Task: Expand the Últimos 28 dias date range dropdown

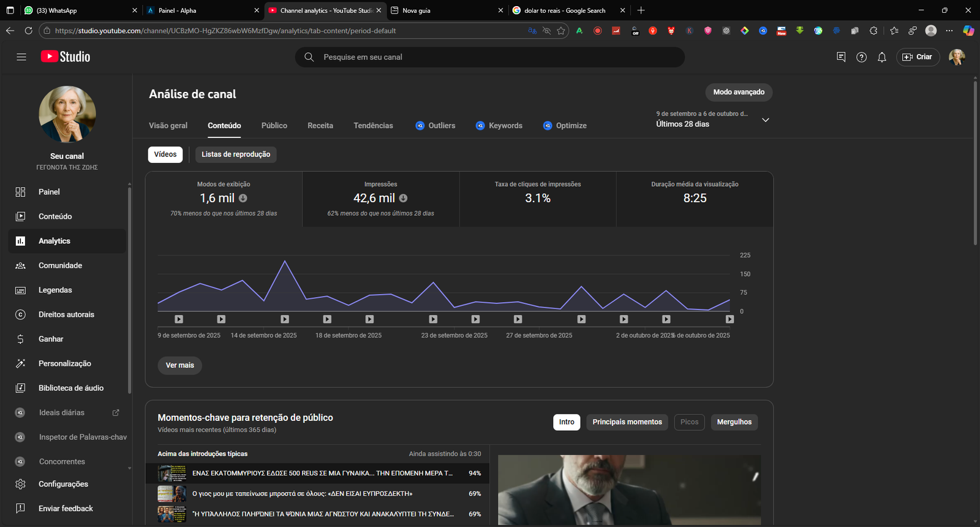Action: tap(765, 120)
